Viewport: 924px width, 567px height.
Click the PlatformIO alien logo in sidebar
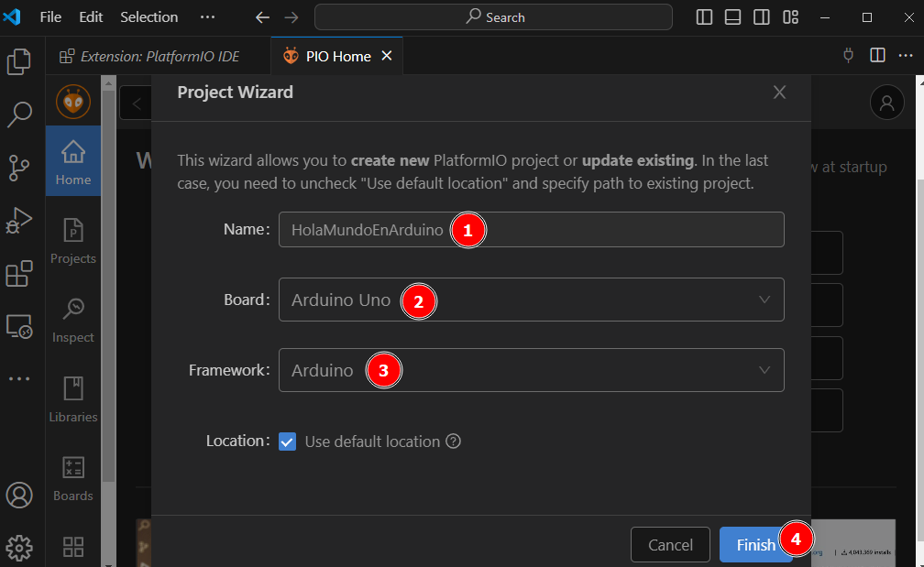[73, 102]
